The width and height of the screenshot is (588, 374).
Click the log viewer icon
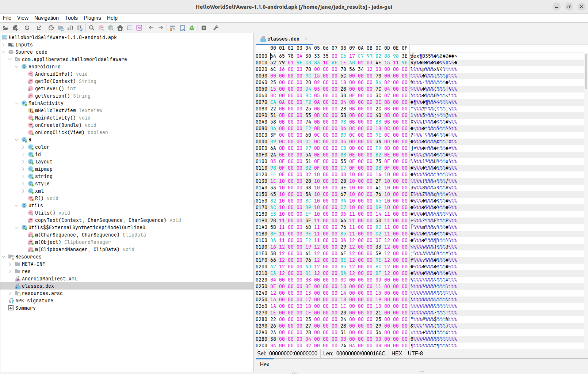coord(204,28)
